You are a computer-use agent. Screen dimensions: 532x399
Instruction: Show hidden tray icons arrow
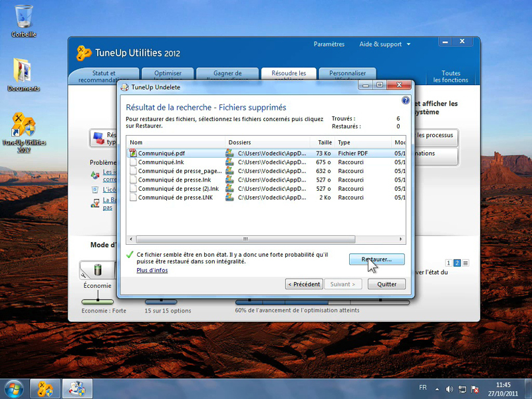click(437, 389)
